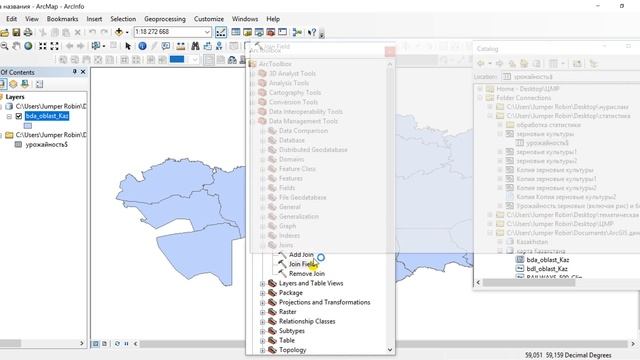
Task: Click the blue fill color swatch in toolbar
Action: 177,60
